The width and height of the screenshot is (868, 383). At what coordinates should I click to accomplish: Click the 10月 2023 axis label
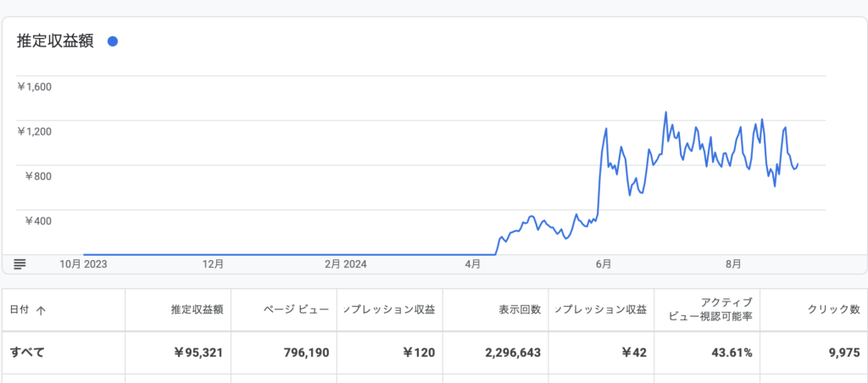coord(83,264)
